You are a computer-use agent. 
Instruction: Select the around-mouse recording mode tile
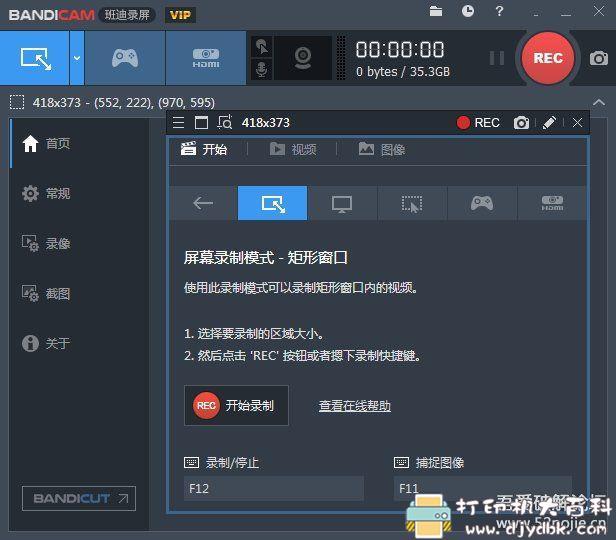[412, 203]
